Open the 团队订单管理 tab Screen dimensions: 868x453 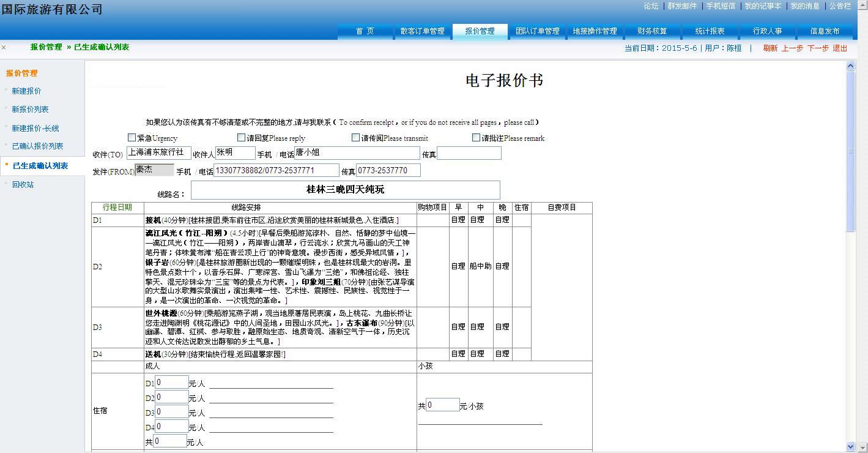pos(537,31)
